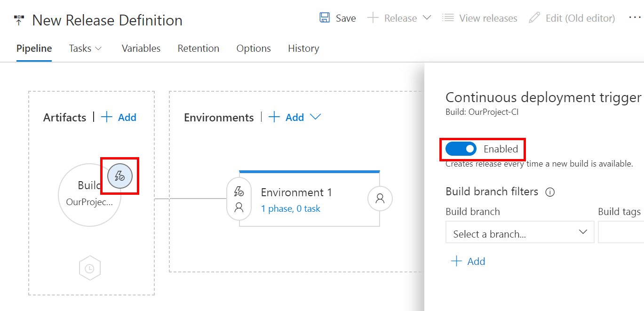644x311 pixels.
Task: Click the View releases list icon
Action: click(445, 17)
